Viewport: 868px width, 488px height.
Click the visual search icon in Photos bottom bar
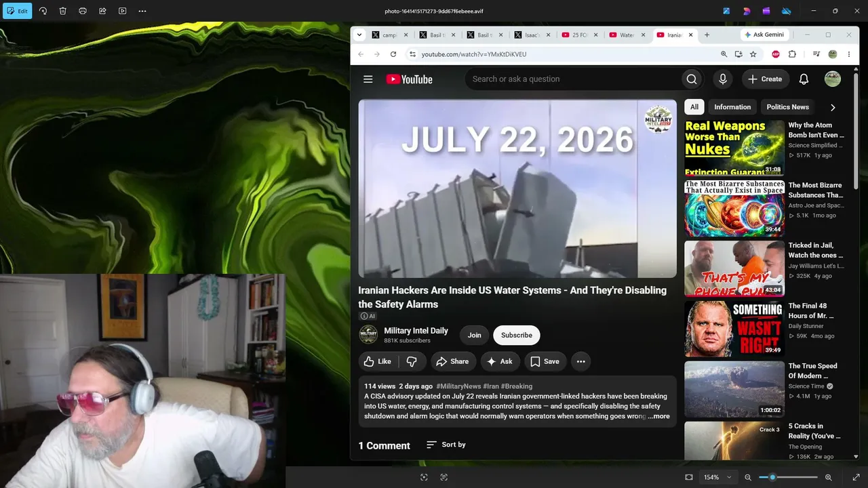(424, 477)
